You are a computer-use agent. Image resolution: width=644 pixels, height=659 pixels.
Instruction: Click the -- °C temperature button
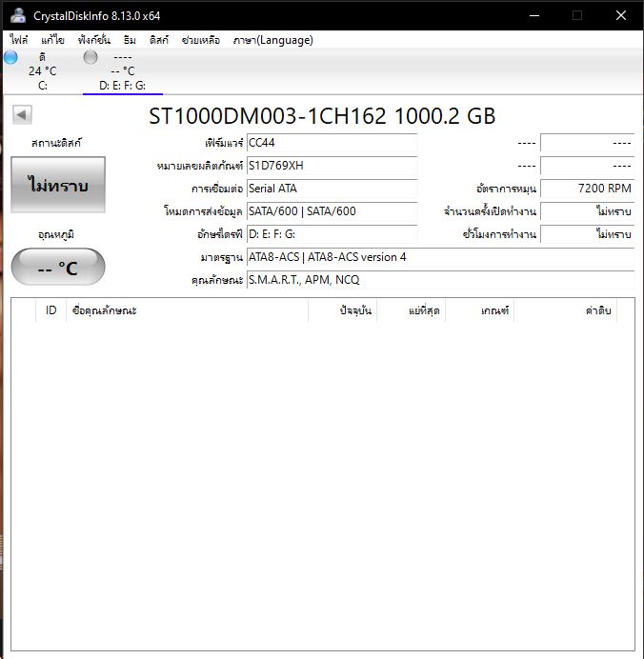pos(58,267)
